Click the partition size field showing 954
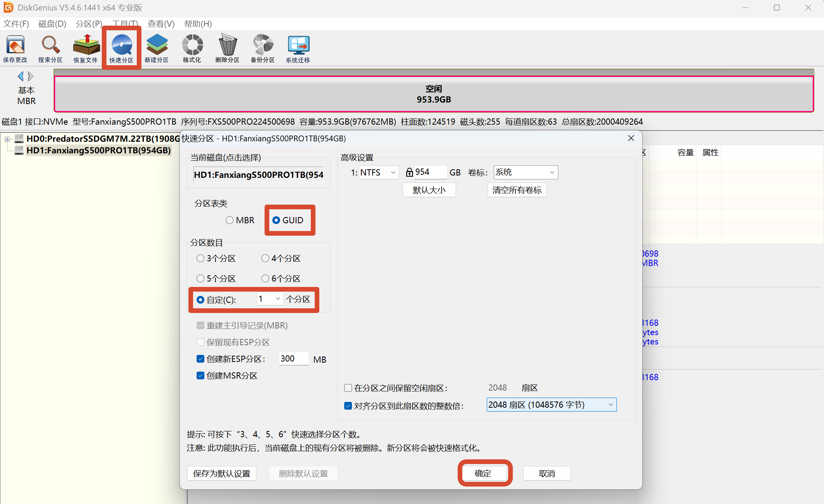This screenshot has width=824, height=504. coord(430,172)
